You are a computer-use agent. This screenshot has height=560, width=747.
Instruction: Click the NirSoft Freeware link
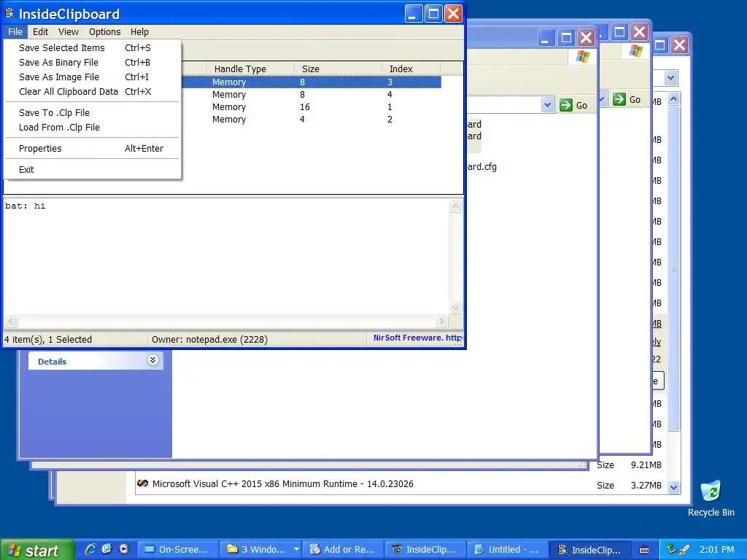(x=417, y=338)
